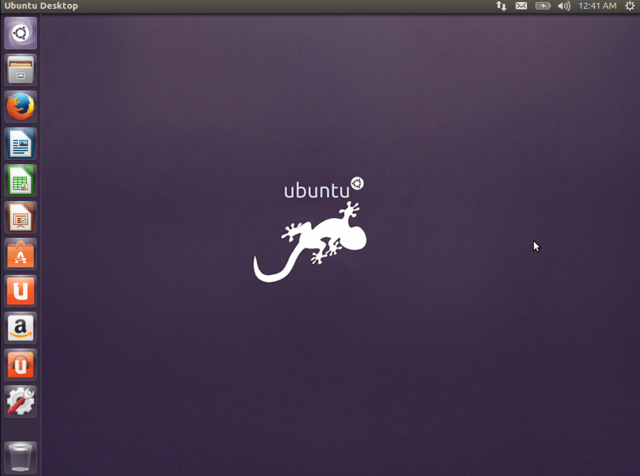
Task: Open Ubuntu One Music store
Action: point(20,365)
